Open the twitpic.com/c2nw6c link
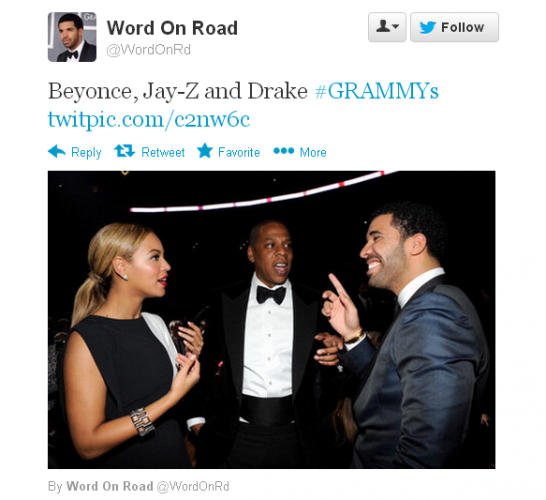The image size is (546, 500). point(149,119)
